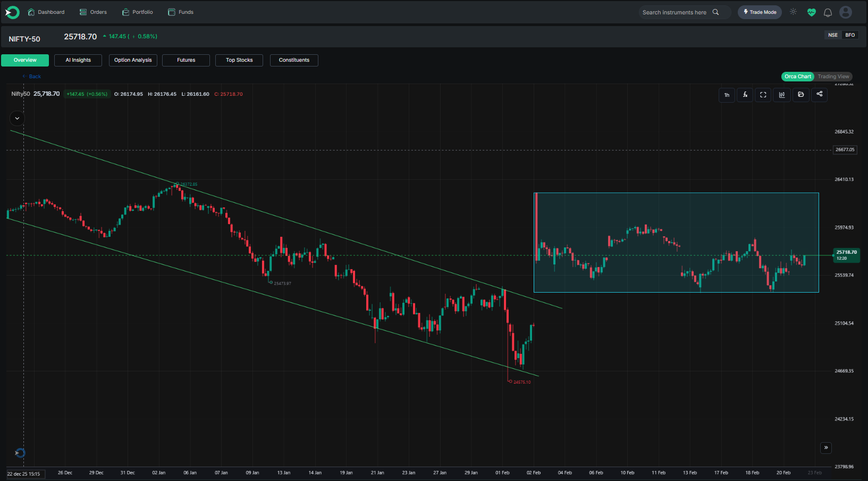Viewport: 868px width, 481px height.
Task: Open the indicators (fx) tool
Action: point(745,95)
